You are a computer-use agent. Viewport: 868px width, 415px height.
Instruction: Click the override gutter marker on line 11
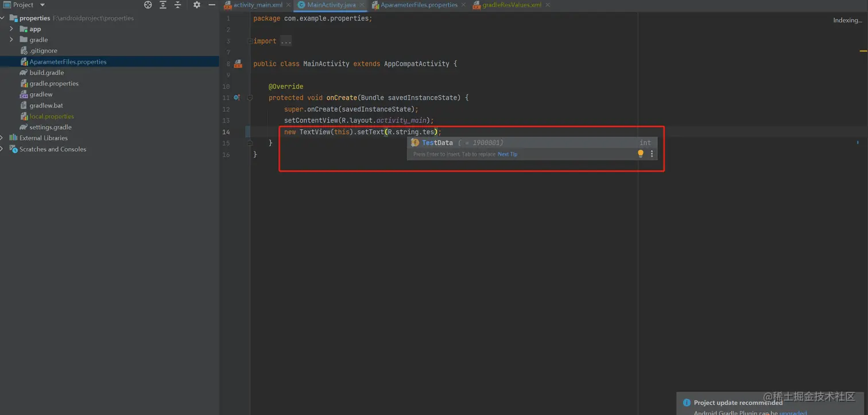[x=237, y=98]
